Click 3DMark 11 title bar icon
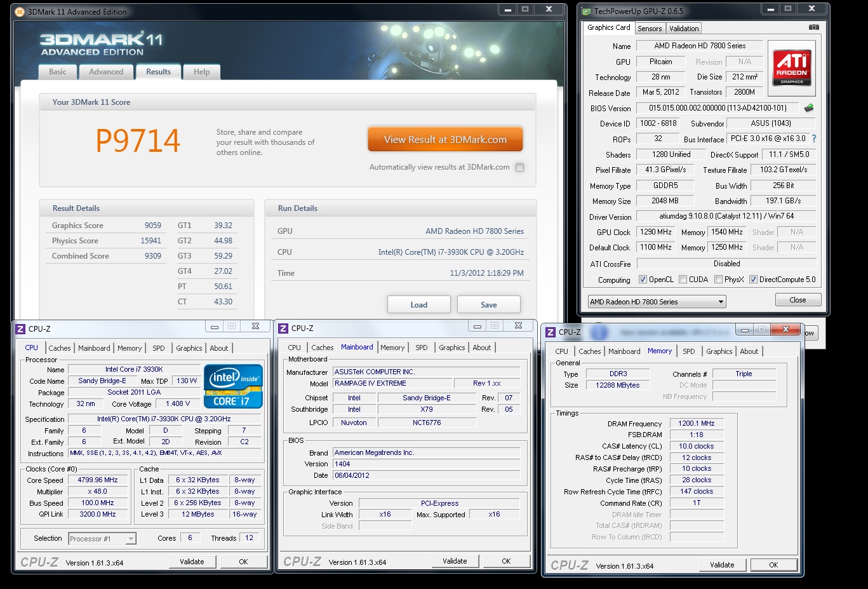Screen dimensions: 868x589 point(19,11)
